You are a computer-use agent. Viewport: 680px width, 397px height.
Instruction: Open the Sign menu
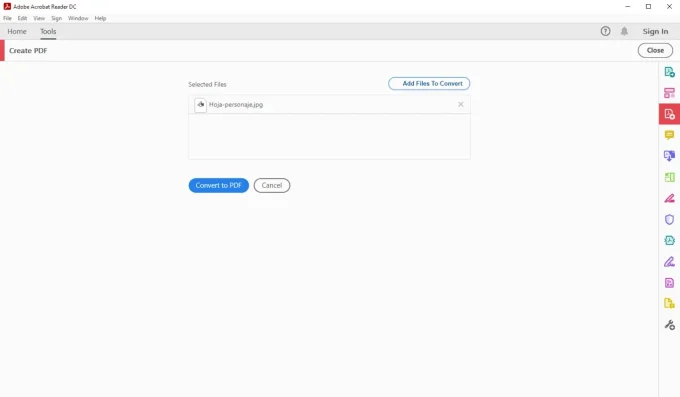(56, 18)
